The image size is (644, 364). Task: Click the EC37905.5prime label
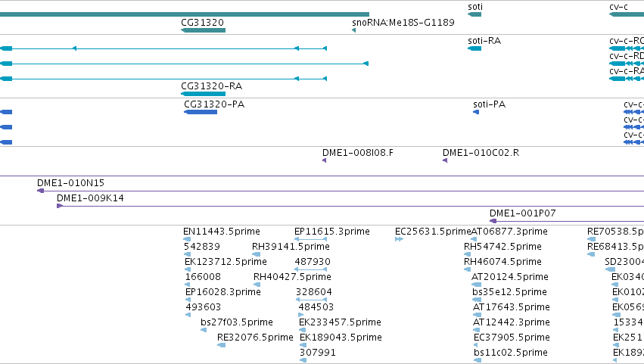(x=512, y=338)
